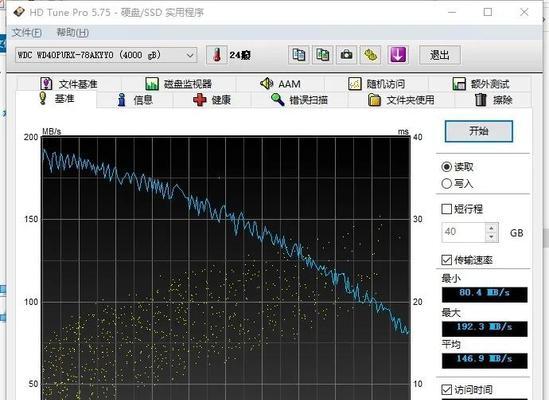Decrease short stroke GB spinner value
Screen dimensions: 549x400
point(492,237)
